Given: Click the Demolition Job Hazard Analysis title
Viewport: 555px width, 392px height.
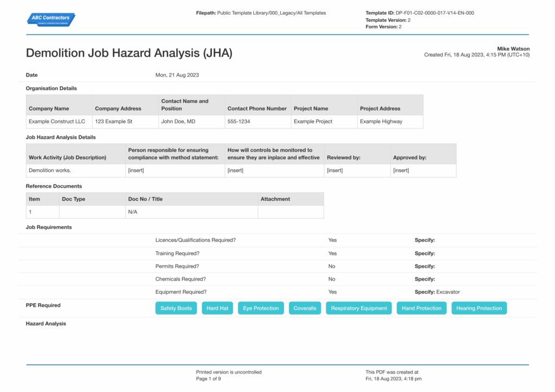Looking at the screenshot, I should coord(129,53).
